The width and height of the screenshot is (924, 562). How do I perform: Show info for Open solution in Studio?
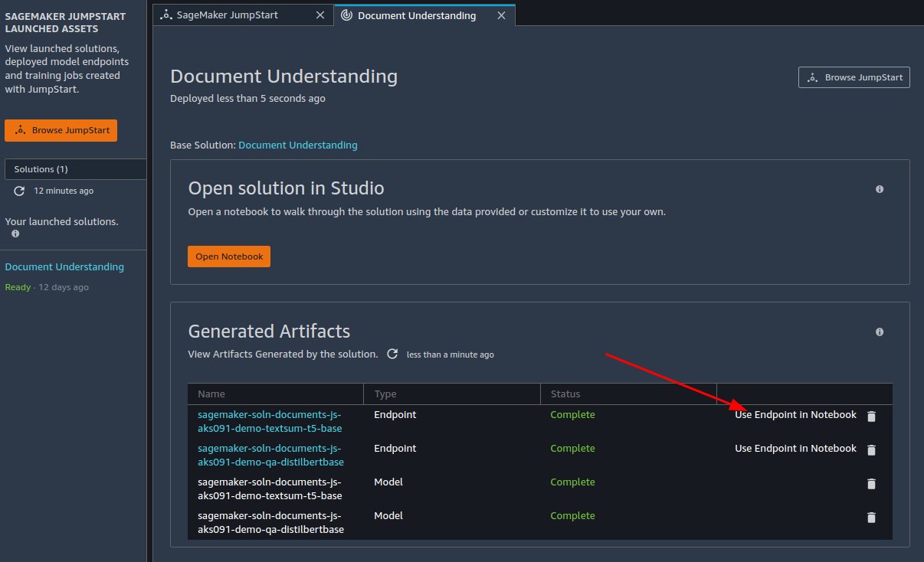click(880, 189)
